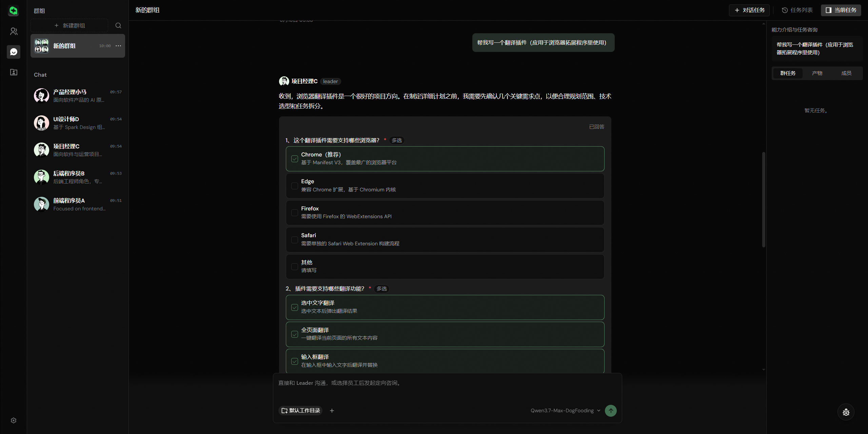Image resolution: width=868 pixels, height=434 pixels.
Task: Open the profile card sidebar icon
Action: tap(14, 72)
